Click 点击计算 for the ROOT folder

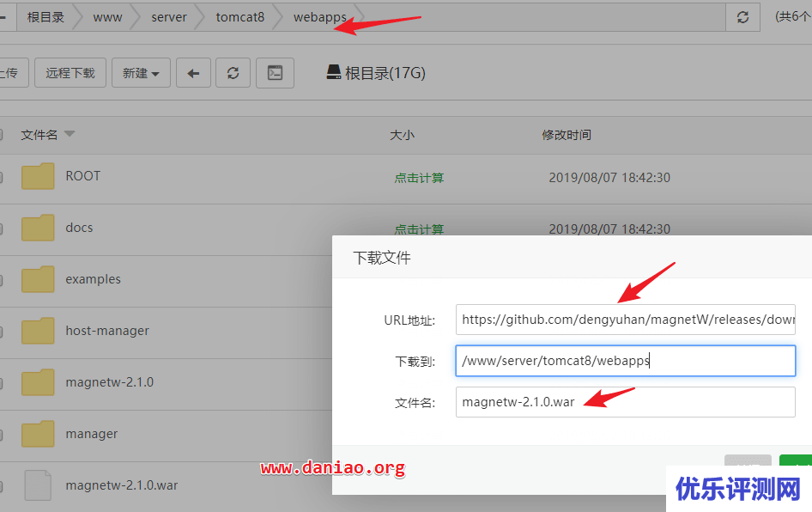point(419,178)
